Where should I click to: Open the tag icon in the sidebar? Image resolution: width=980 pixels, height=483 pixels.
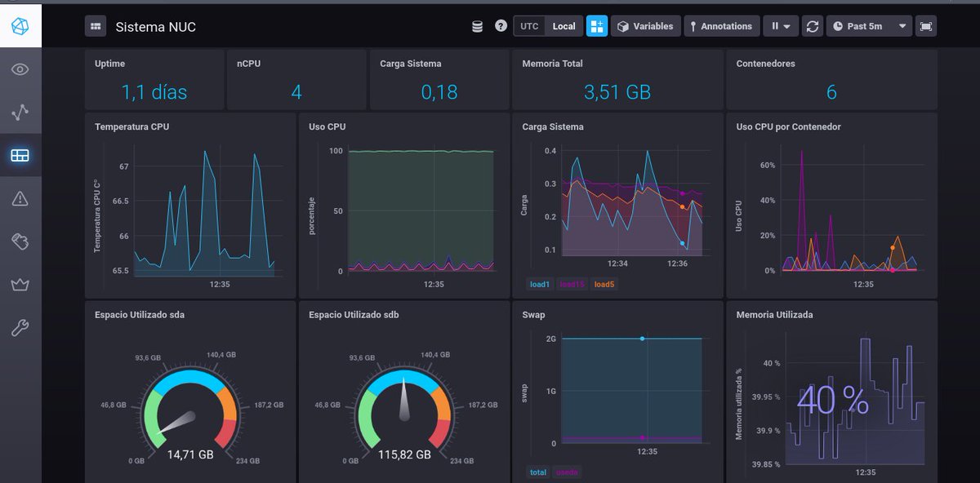20,241
